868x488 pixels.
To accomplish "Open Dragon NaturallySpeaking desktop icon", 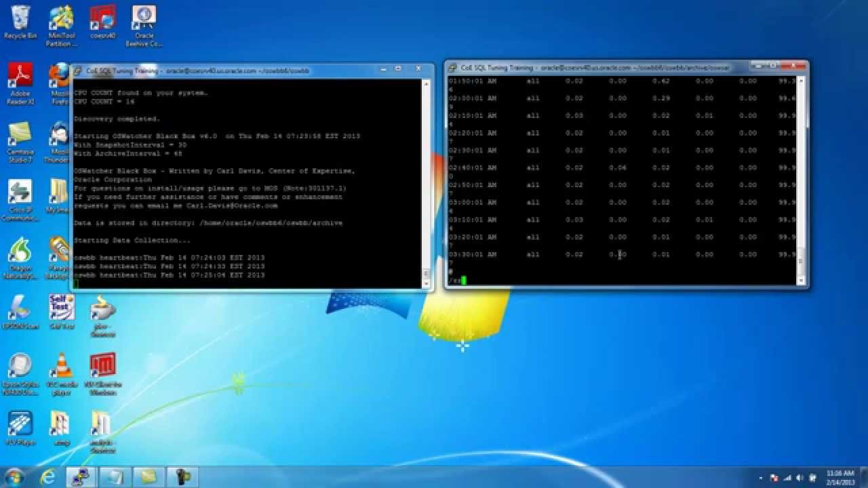I will pyautogui.click(x=20, y=258).
